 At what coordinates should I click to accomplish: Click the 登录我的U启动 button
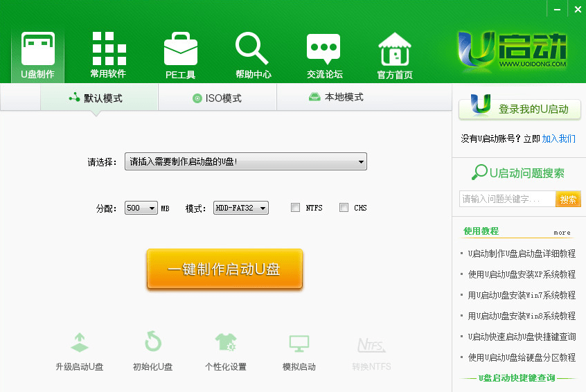[520, 108]
